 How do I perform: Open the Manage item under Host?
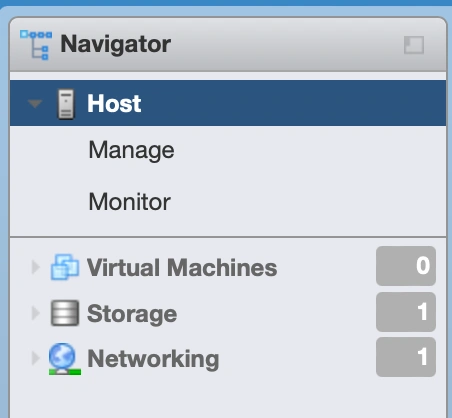(131, 150)
